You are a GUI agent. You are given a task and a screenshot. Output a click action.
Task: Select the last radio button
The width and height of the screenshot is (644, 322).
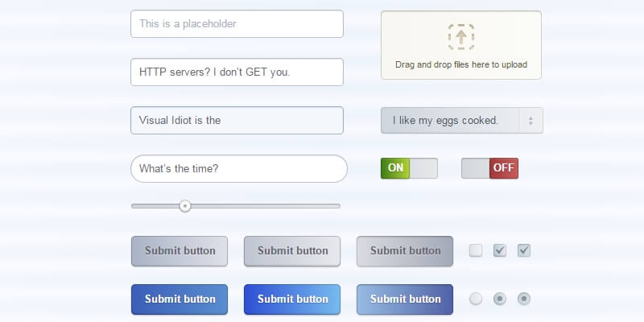(x=524, y=299)
